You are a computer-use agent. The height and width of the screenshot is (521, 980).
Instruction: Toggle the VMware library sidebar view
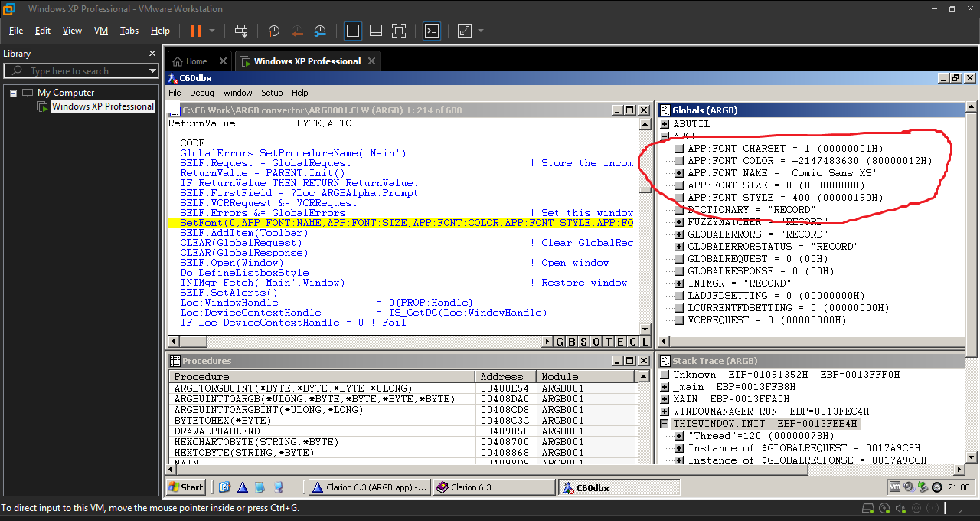(353, 31)
